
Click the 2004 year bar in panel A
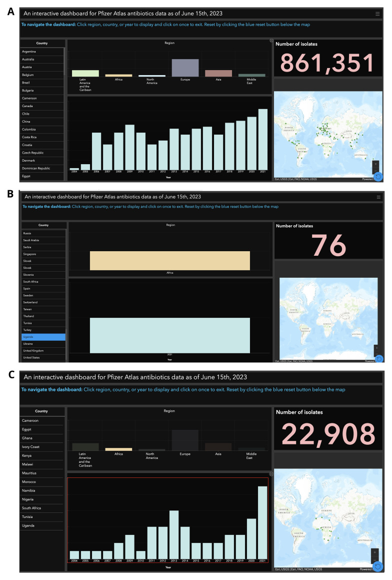click(x=74, y=169)
